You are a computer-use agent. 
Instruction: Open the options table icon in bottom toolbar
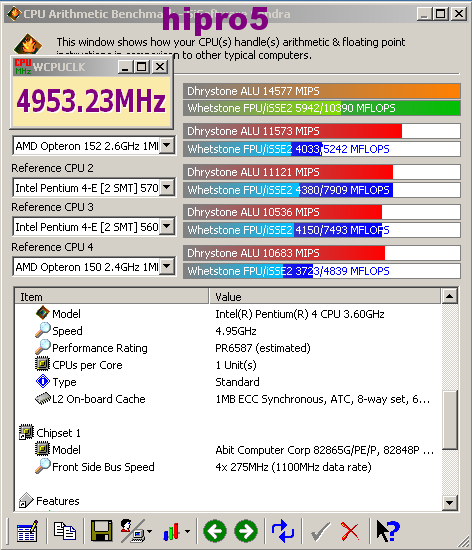27,531
